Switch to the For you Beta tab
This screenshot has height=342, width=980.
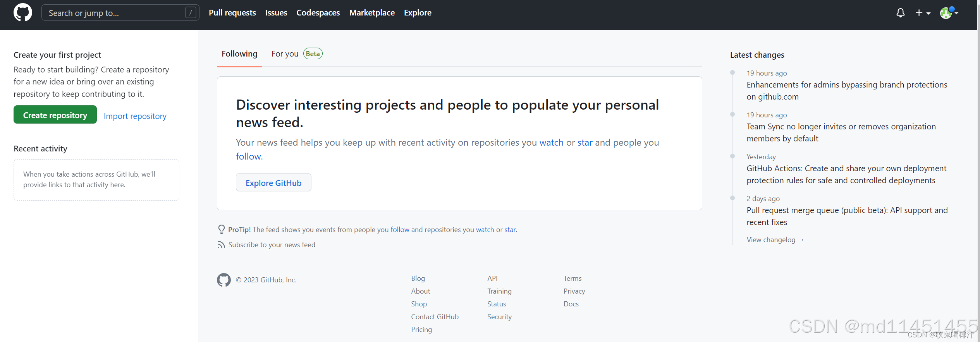pyautogui.click(x=297, y=54)
